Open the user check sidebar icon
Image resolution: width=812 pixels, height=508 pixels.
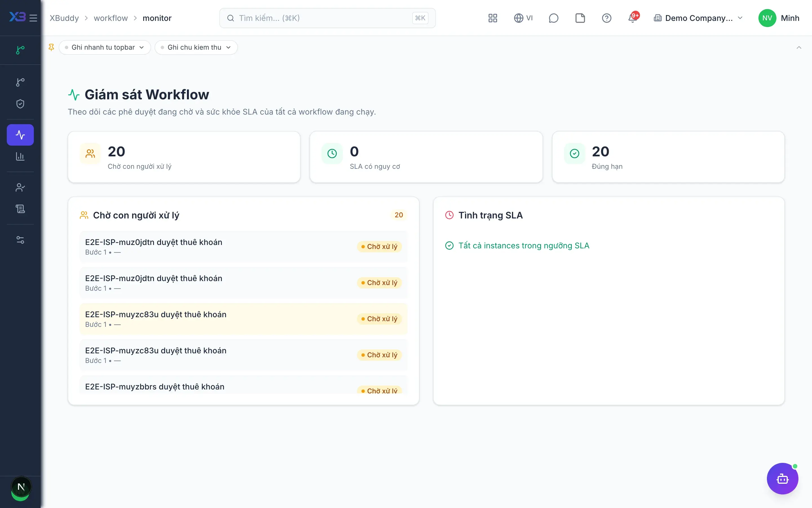(x=21, y=187)
